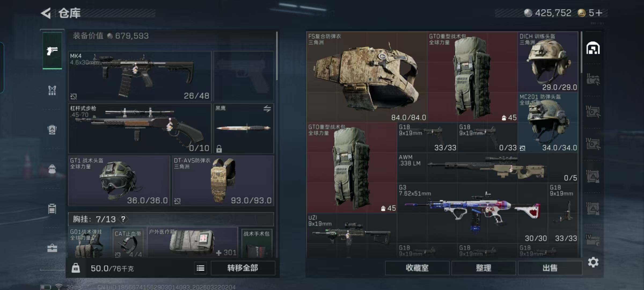
Task: Click the 胸挂 help question mark
Action: tap(123, 219)
